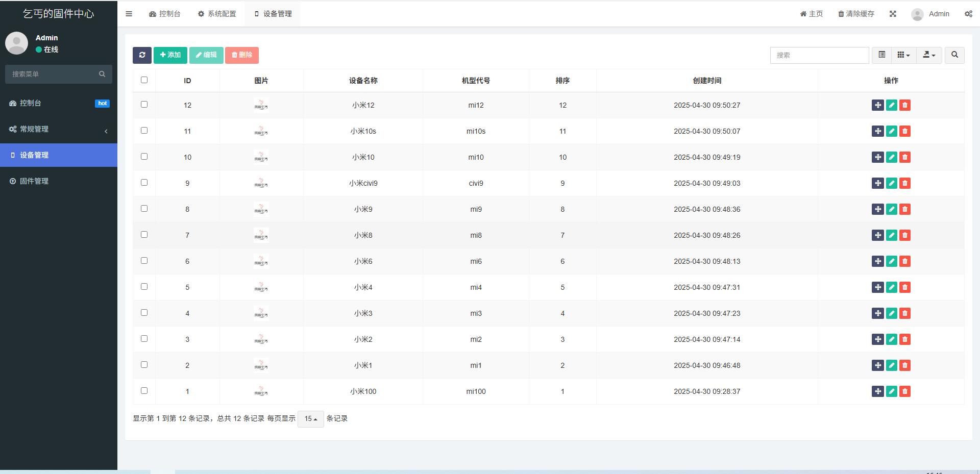Click the green 添加 button

[170, 55]
